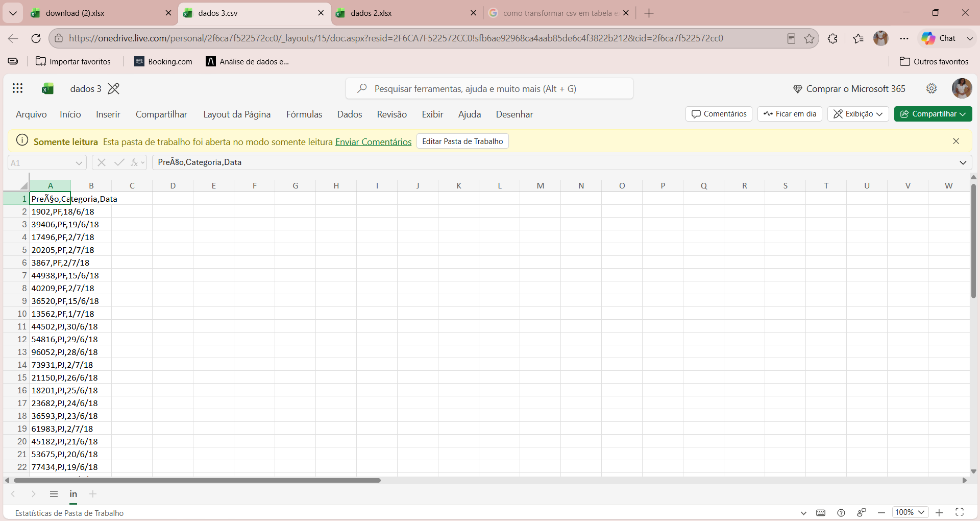Open the 100% zoom level dropdown
Image resolution: width=980 pixels, height=521 pixels.
click(x=910, y=512)
